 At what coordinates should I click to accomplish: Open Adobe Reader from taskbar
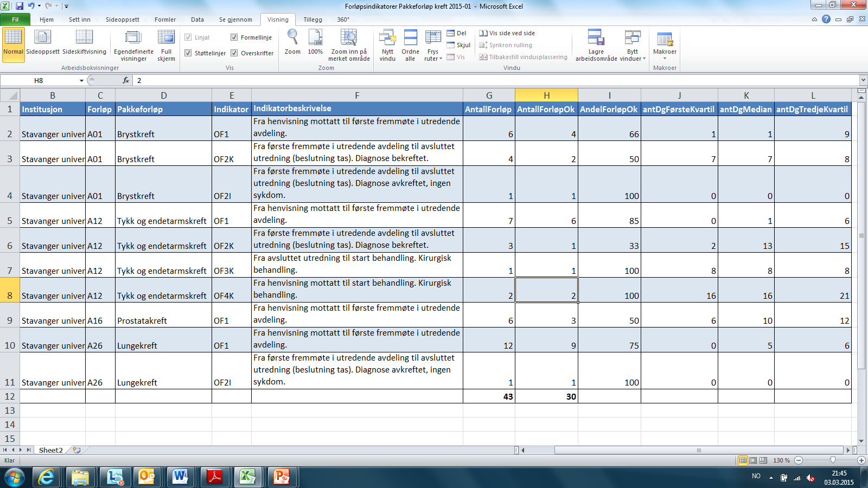214,477
